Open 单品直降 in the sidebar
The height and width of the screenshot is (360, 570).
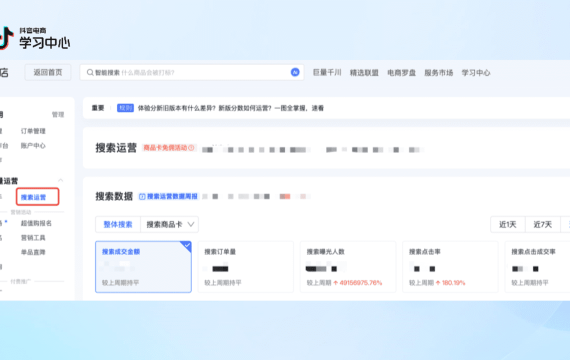tap(33, 252)
